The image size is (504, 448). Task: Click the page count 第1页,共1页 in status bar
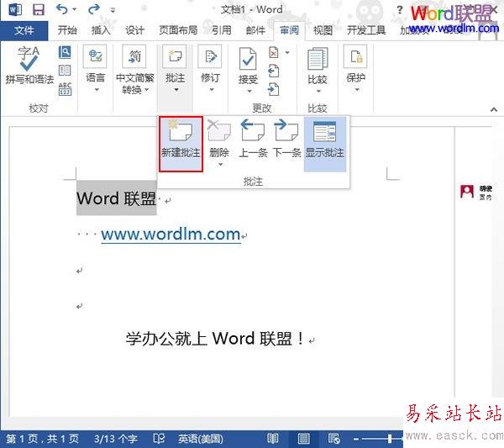click(x=42, y=439)
